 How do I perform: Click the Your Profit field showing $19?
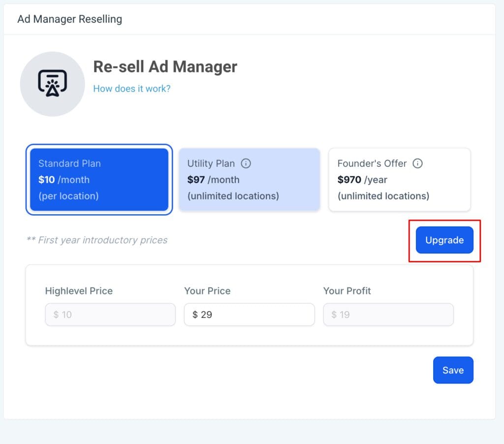[388, 314]
